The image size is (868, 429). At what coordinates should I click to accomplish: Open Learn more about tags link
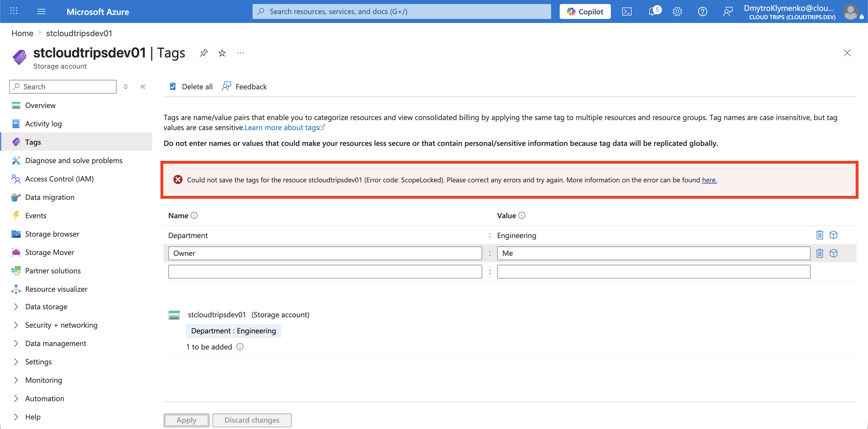click(284, 127)
